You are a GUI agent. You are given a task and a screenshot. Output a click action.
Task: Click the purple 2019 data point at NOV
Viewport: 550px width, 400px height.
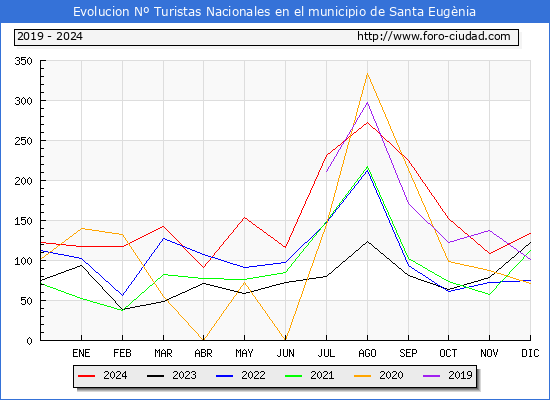coord(489,231)
